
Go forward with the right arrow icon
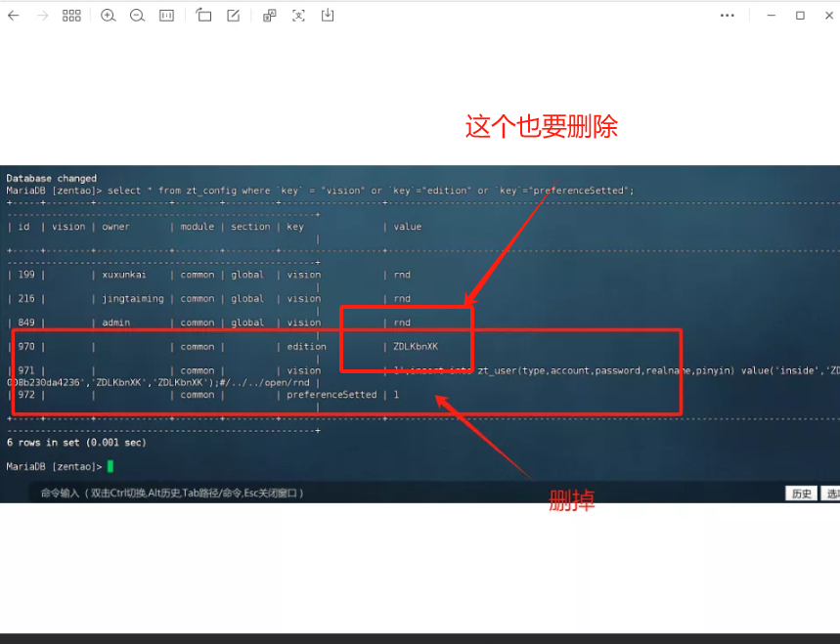[42, 16]
